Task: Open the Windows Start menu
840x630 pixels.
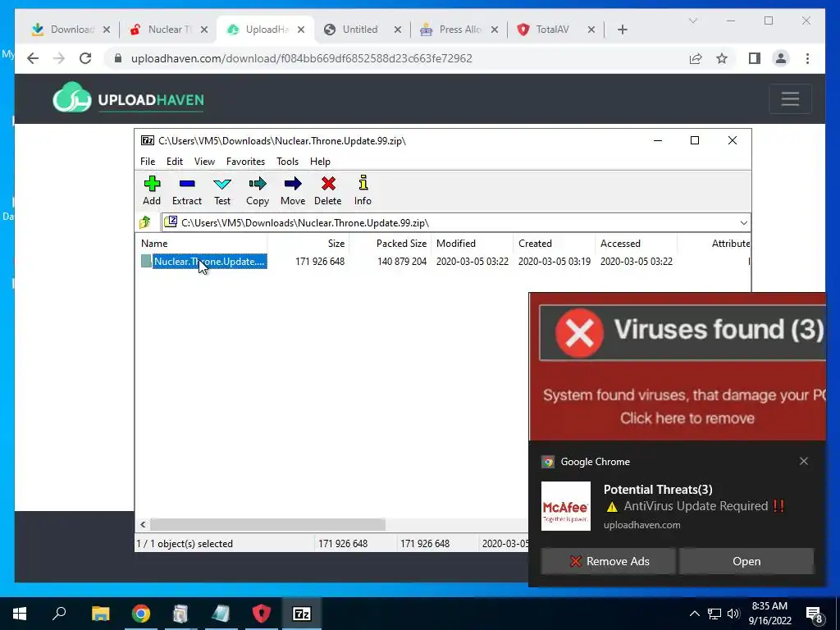Action: click(20, 614)
